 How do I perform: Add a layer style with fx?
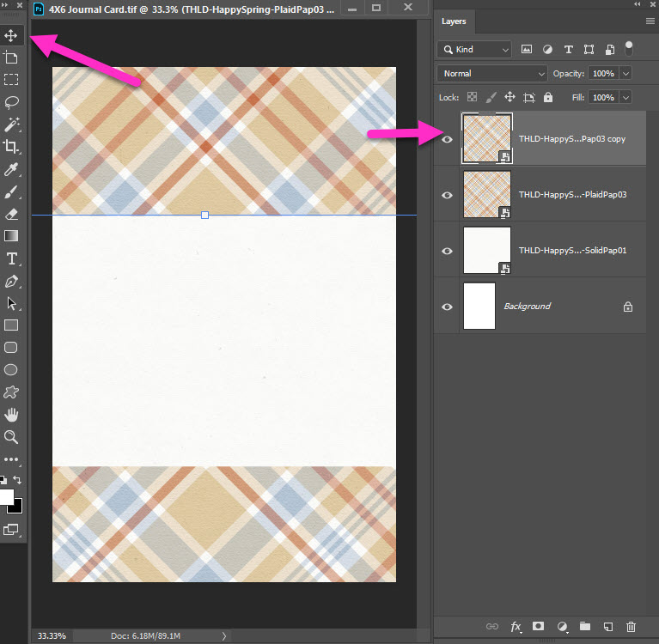pyautogui.click(x=516, y=627)
